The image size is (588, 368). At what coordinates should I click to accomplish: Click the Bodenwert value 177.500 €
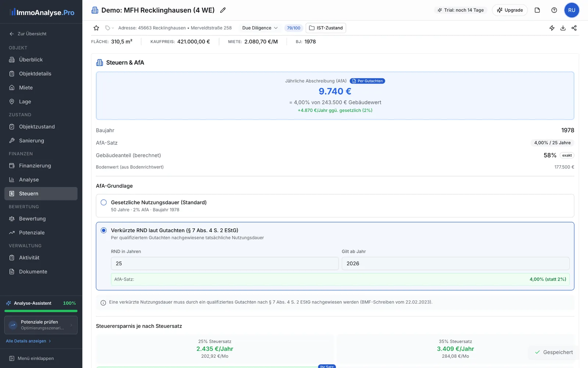point(564,167)
